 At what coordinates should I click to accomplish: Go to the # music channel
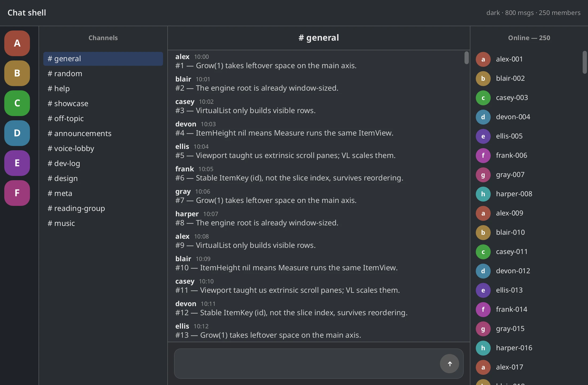tap(103, 224)
